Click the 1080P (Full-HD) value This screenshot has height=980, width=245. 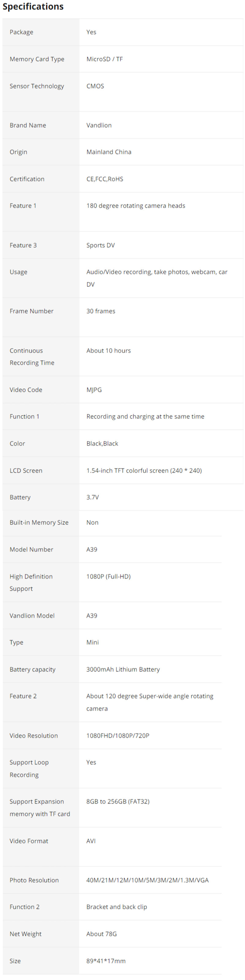coord(108,576)
